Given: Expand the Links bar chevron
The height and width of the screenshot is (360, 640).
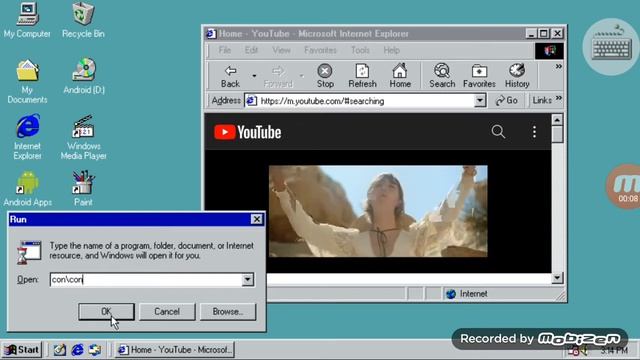Looking at the screenshot, I should (558, 98).
